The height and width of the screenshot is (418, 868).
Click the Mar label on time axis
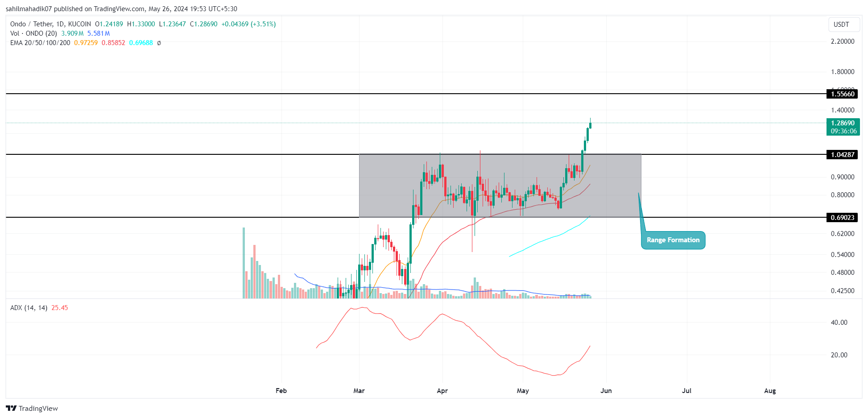359,391
